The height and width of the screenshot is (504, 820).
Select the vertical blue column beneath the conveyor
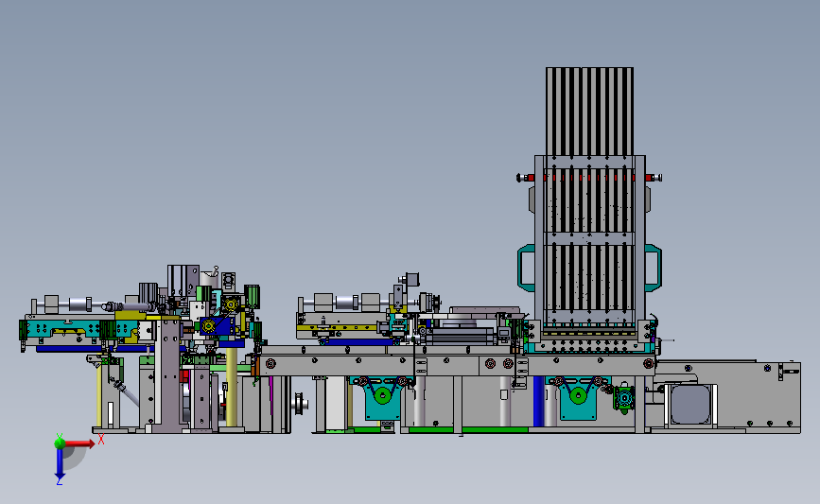[539, 401]
